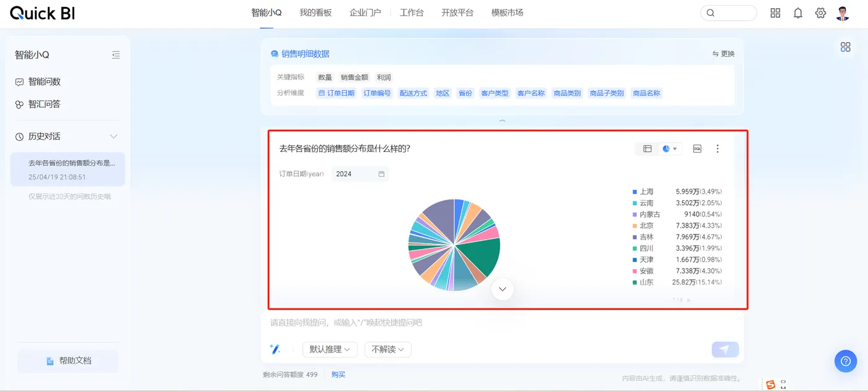Select the 客户类型 dimension tag
Screen dimensions: 868x392
[x=495, y=93]
